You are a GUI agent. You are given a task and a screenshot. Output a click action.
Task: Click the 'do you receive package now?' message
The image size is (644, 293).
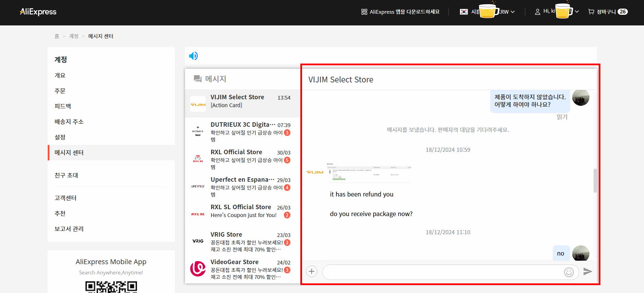click(371, 214)
